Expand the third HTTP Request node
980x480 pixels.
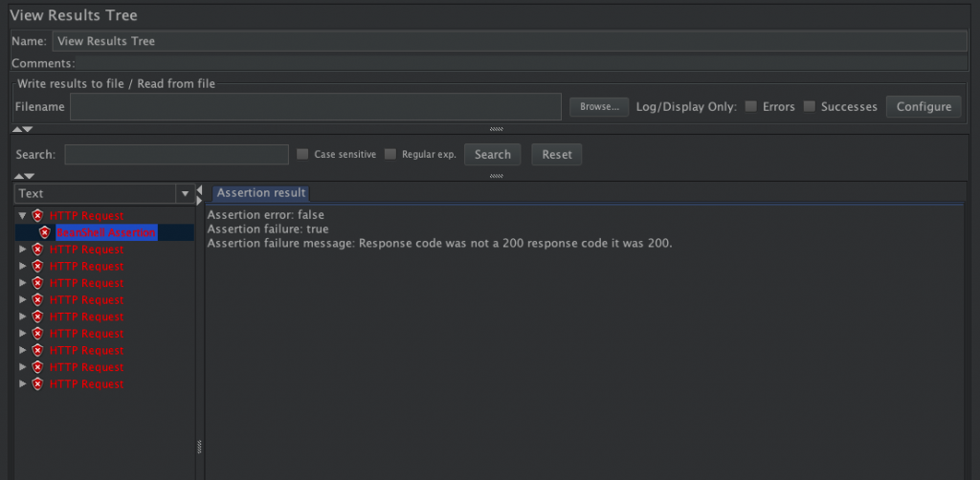[x=22, y=267]
